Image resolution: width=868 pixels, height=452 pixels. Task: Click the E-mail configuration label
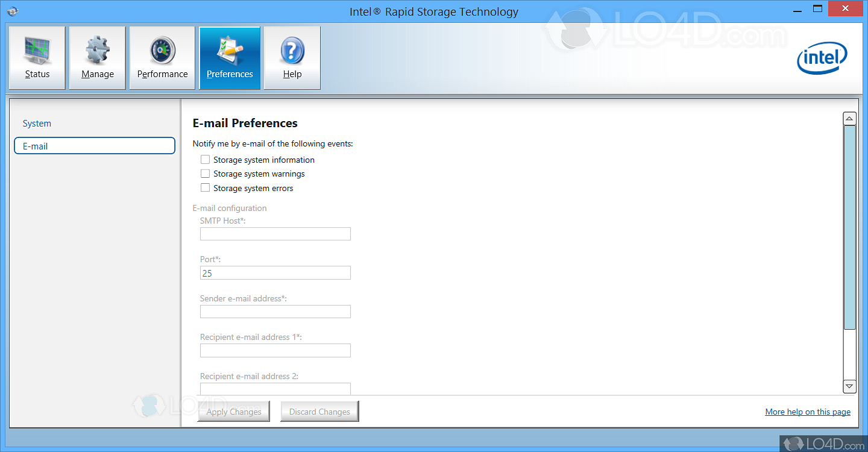click(x=230, y=208)
